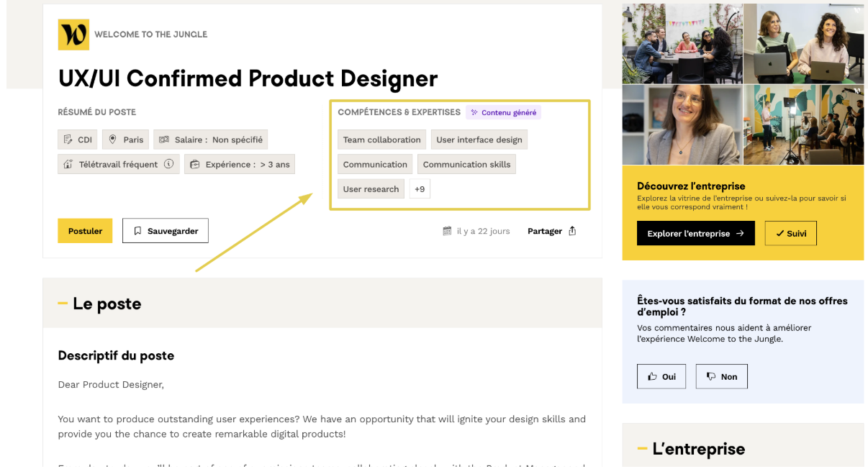Toggle the Suivi follow button
868x469 pixels.
(790, 233)
